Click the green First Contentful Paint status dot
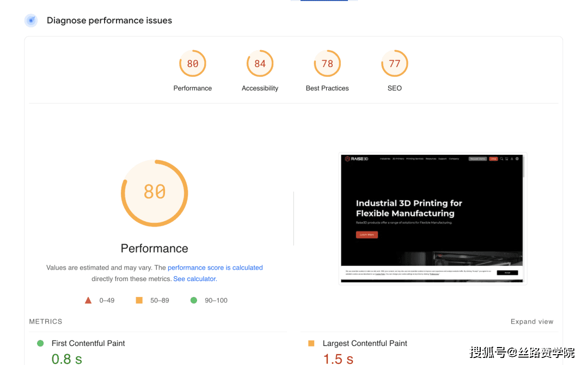 coord(40,343)
